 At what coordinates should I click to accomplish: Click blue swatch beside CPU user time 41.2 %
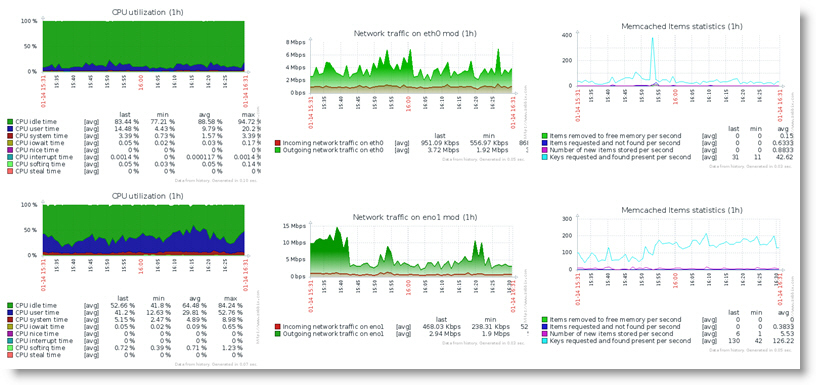click(x=10, y=313)
